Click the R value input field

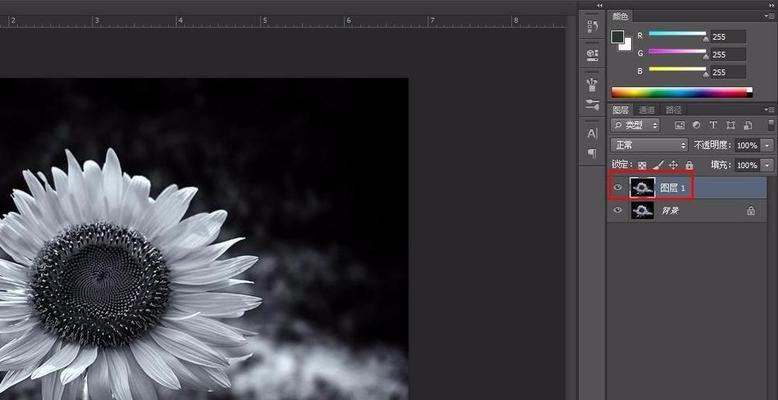click(x=728, y=36)
